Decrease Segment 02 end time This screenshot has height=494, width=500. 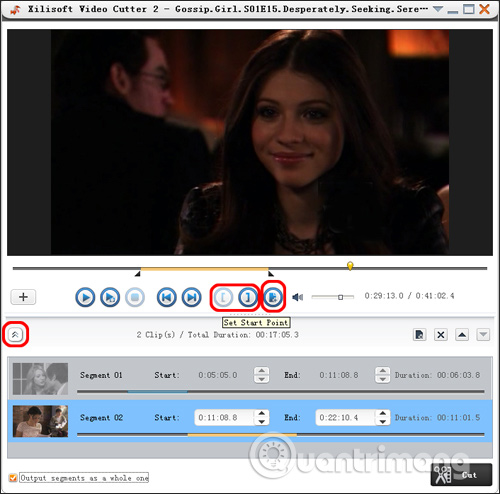pyautogui.click(x=383, y=422)
